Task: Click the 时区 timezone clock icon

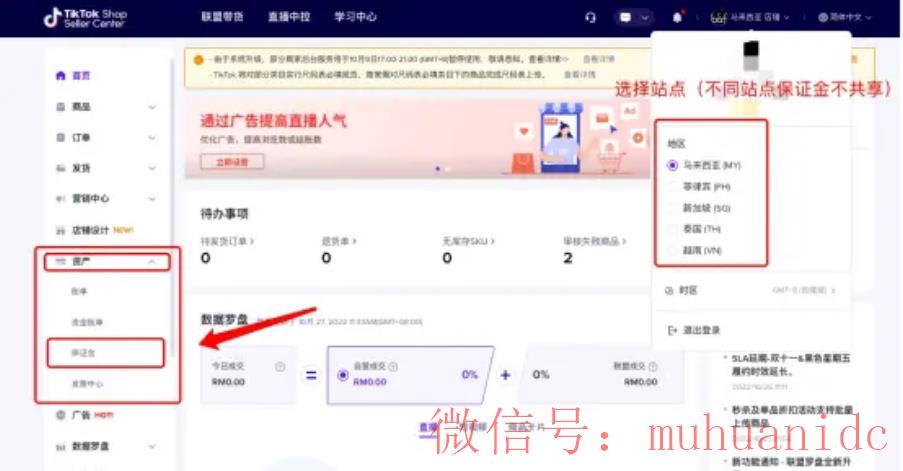Action: point(670,290)
